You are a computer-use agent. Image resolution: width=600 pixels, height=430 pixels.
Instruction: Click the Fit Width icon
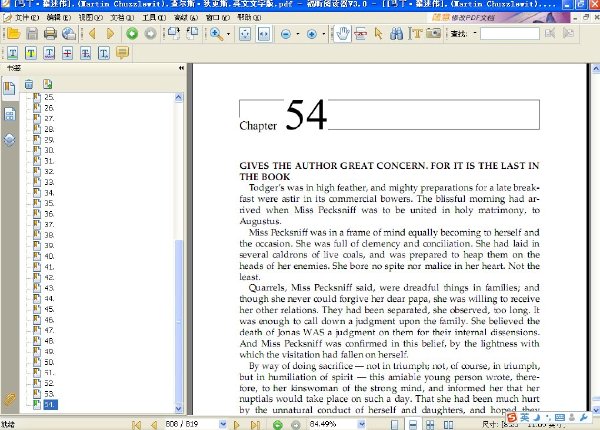pyautogui.click(x=264, y=34)
